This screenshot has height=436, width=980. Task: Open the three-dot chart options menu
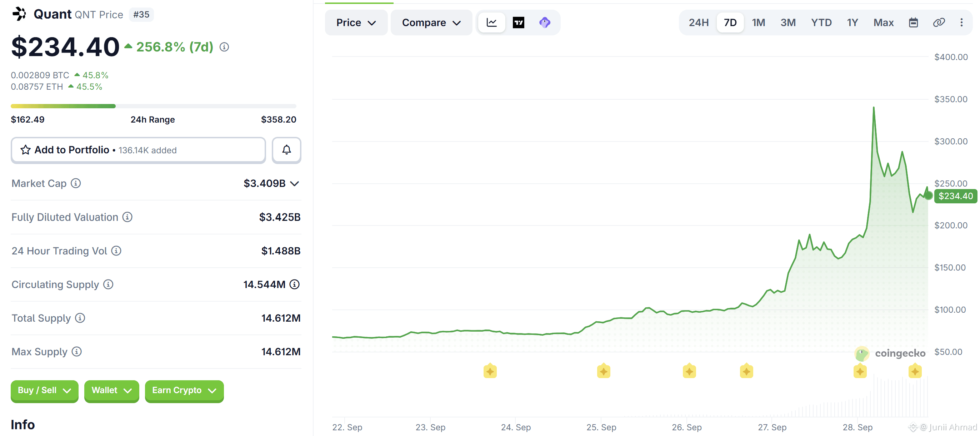coord(961,23)
